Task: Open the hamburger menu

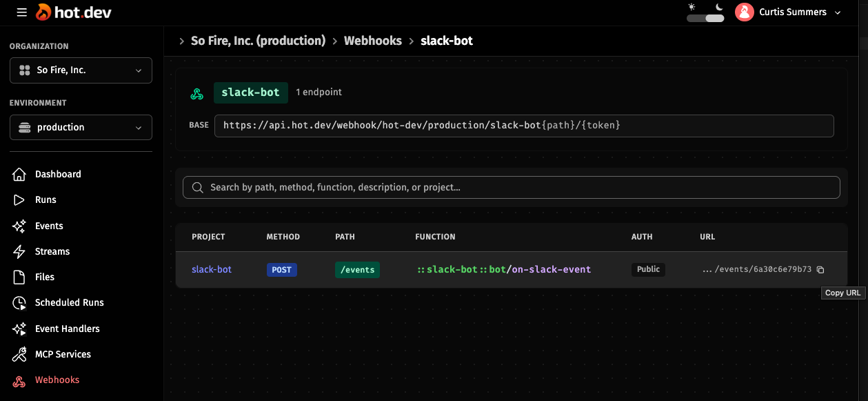Action: [x=21, y=12]
